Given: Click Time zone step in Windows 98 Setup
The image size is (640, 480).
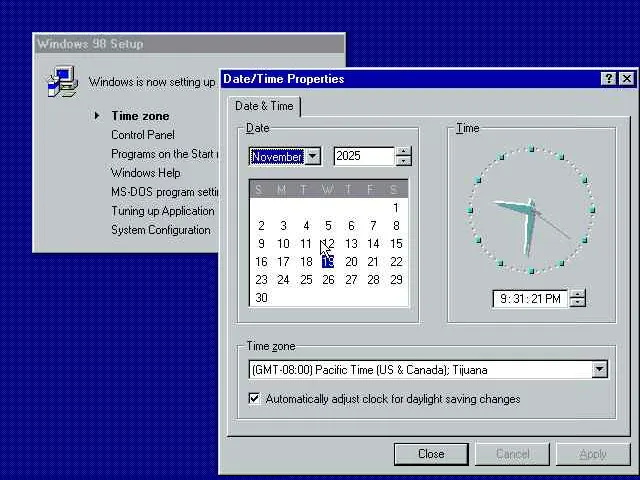Looking at the screenshot, I should (x=140, y=116).
